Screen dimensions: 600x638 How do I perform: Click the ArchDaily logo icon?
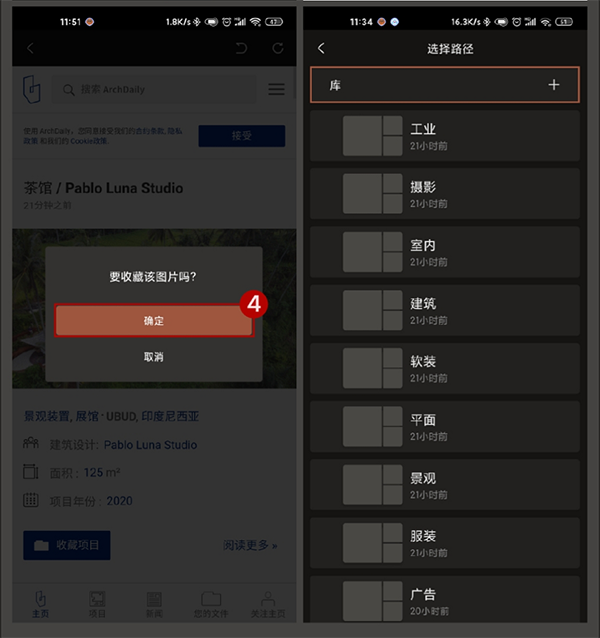31,89
